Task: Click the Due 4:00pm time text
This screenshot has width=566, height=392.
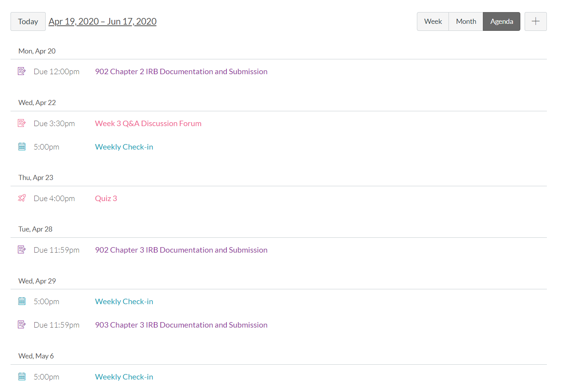Action: coord(54,198)
